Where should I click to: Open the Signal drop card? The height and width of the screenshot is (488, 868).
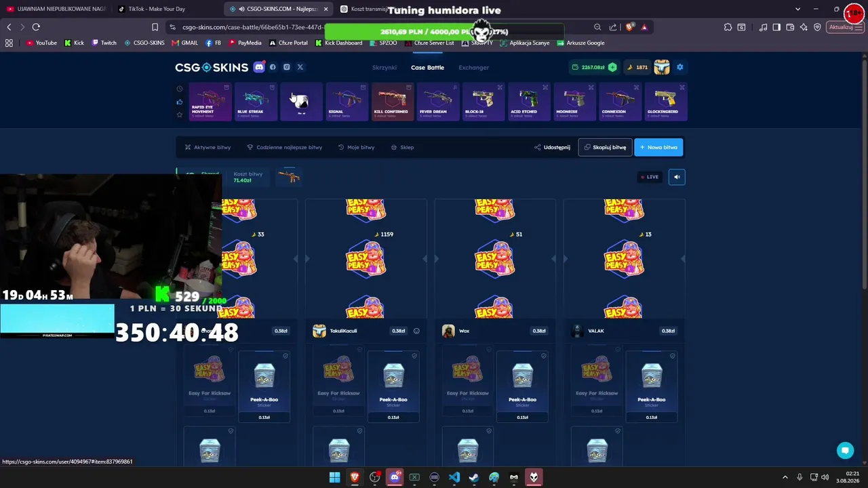click(x=347, y=102)
